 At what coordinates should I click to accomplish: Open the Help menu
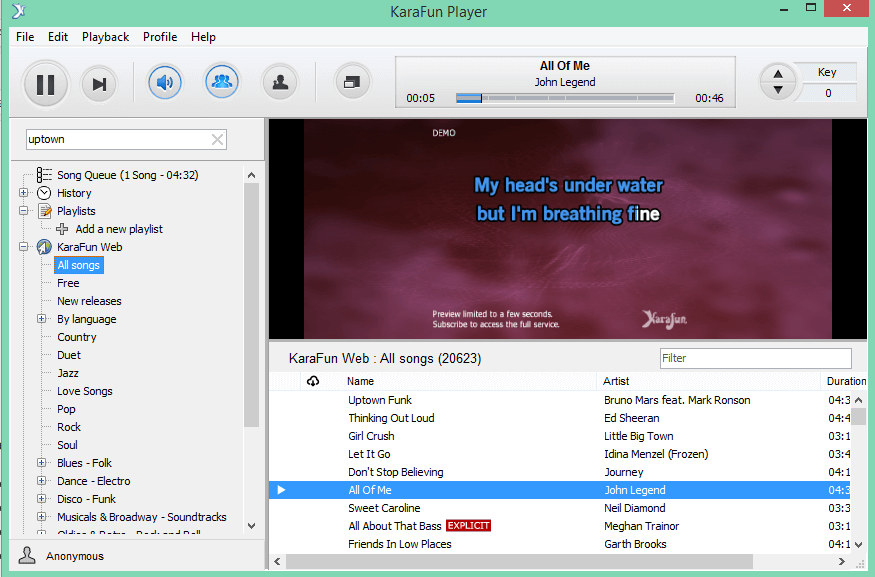[x=203, y=37]
